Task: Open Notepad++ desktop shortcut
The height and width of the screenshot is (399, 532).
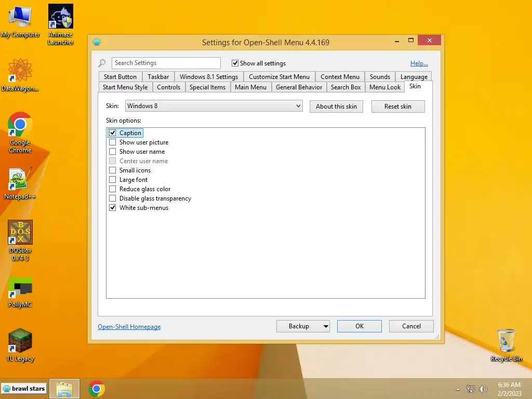Action: 20,183
